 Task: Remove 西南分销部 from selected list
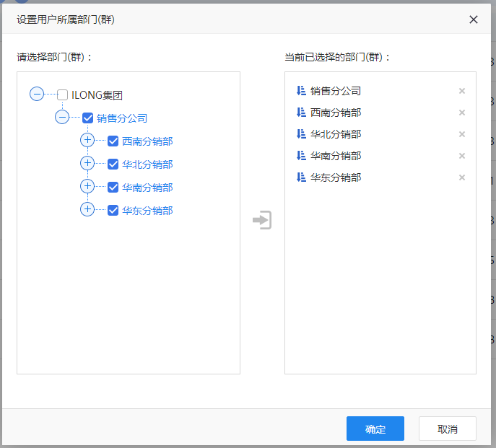point(462,113)
